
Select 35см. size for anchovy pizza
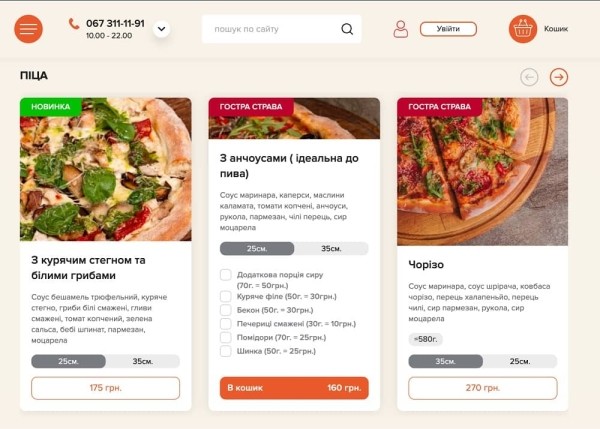(x=331, y=249)
